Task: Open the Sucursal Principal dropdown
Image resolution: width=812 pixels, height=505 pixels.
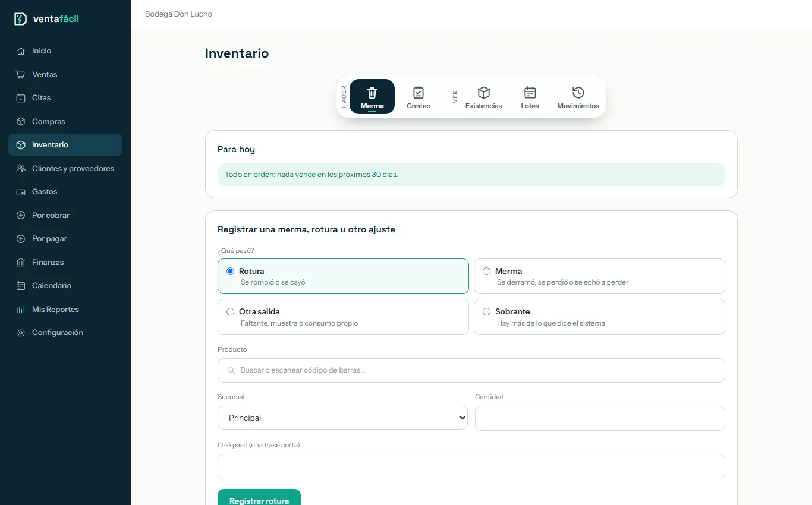Action: pyautogui.click(x=342, y=418)
